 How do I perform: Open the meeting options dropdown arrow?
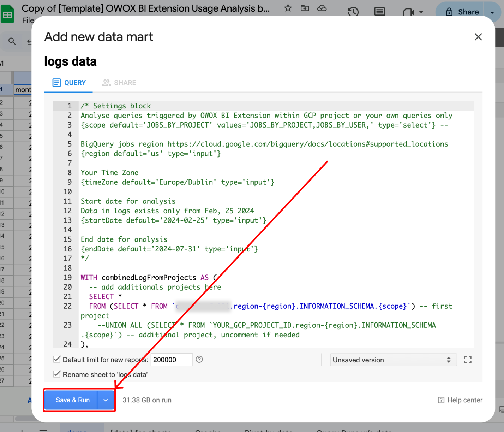pos(421,12)
